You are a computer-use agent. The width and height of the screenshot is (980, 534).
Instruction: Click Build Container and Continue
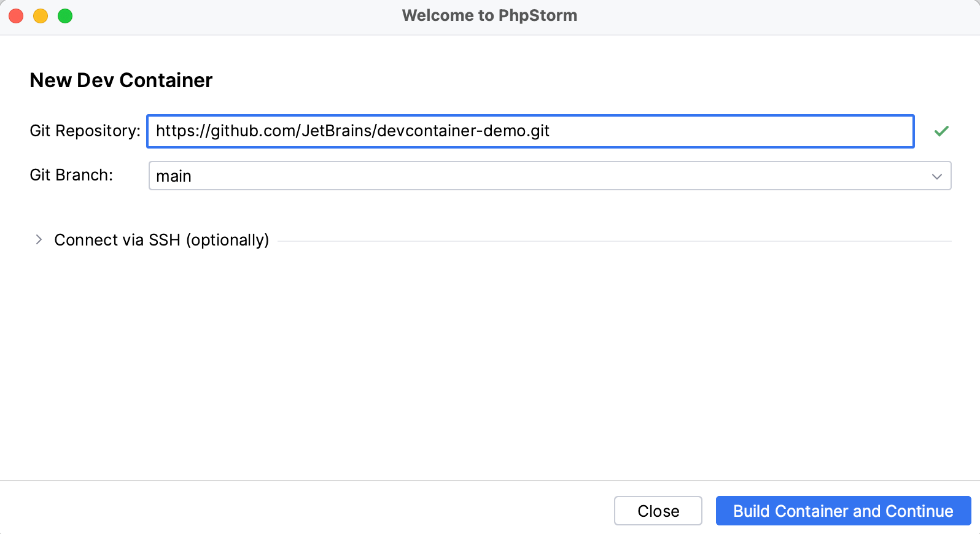click(843, 511)
